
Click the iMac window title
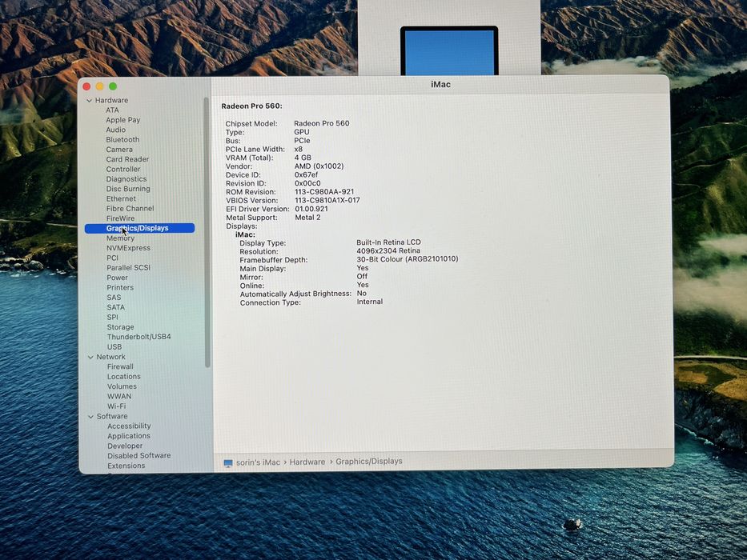(440, 84)
